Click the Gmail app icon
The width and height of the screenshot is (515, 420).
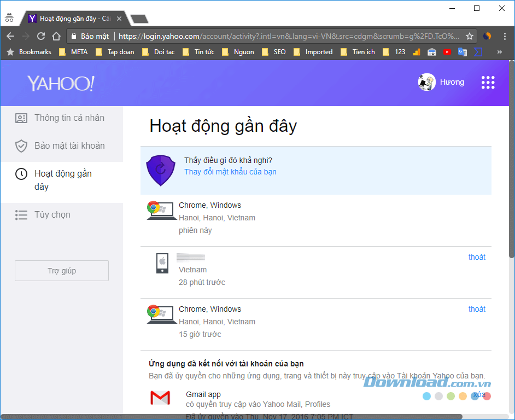click(160, 398)
